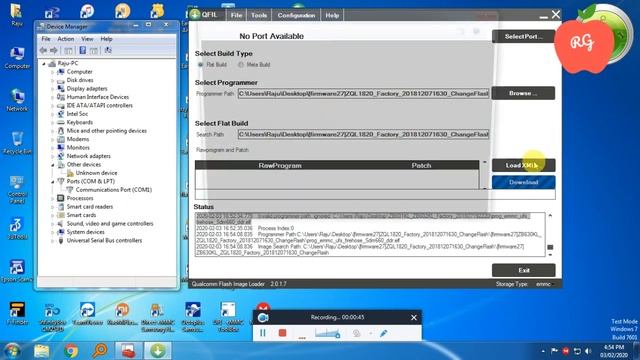Click Programmer Path input field
The image size is (640, 360).
point(363,93)
